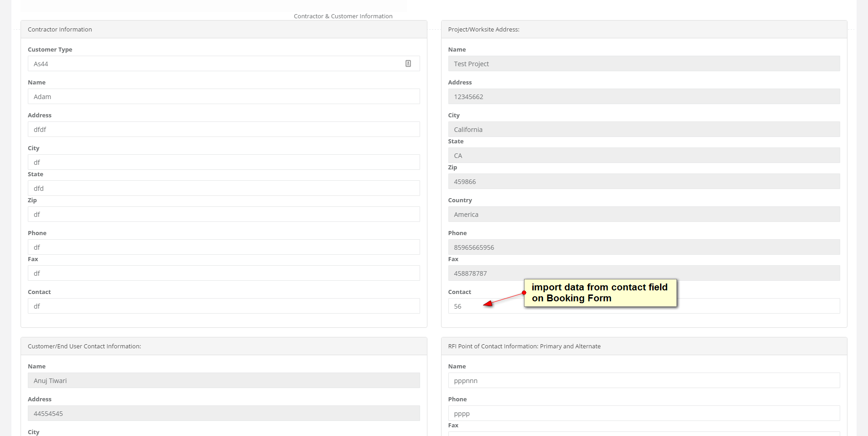
Task: Select the Contractor City input field
Action: [x=223, y=163]
